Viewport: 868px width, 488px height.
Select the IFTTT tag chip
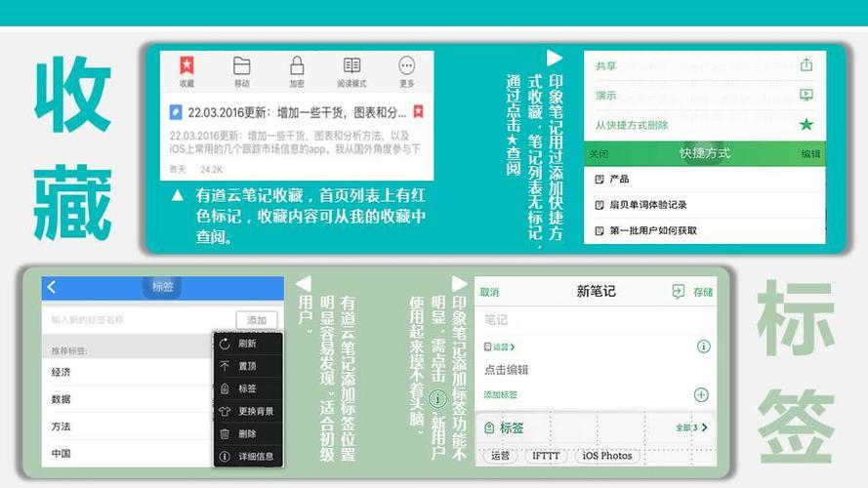click(546, 456)
